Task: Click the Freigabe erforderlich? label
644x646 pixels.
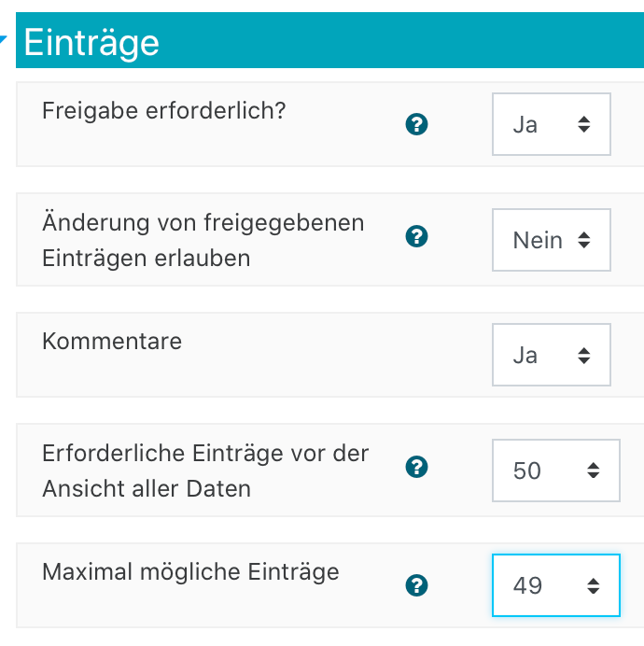Action: 164,111
